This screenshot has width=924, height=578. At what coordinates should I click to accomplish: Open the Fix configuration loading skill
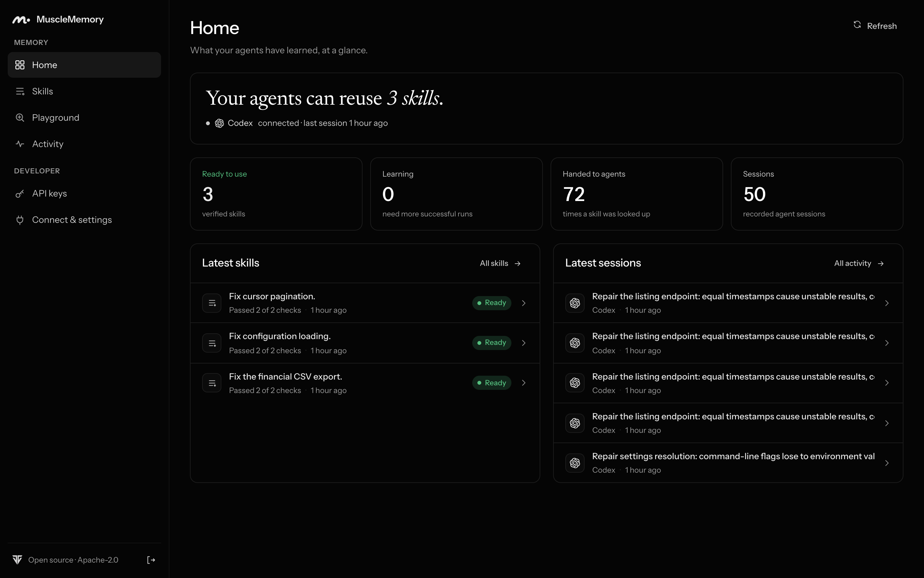(x=365, y=343)
